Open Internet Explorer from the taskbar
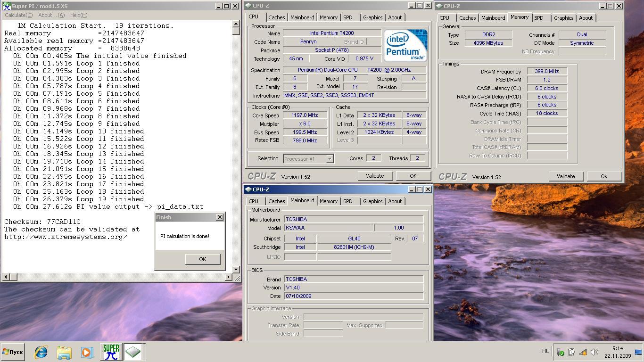The width and height of the screenshot is (644, 362). point(41,352)
